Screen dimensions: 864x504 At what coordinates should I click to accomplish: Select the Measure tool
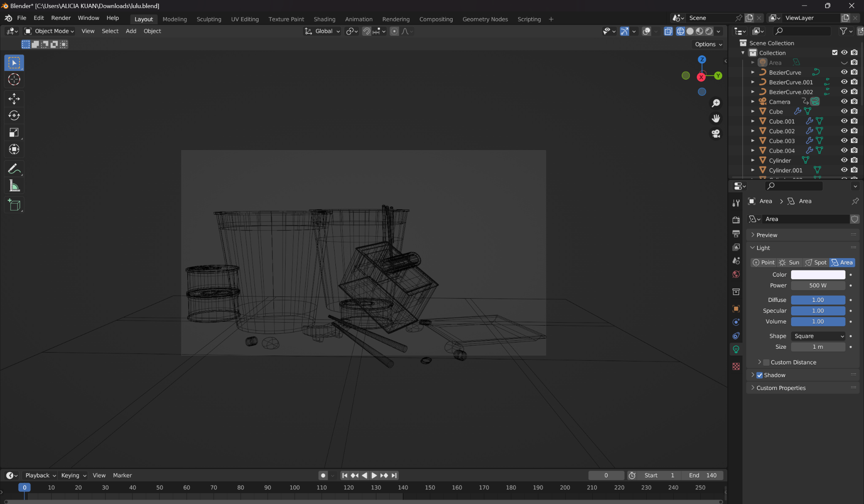[14, 186]
